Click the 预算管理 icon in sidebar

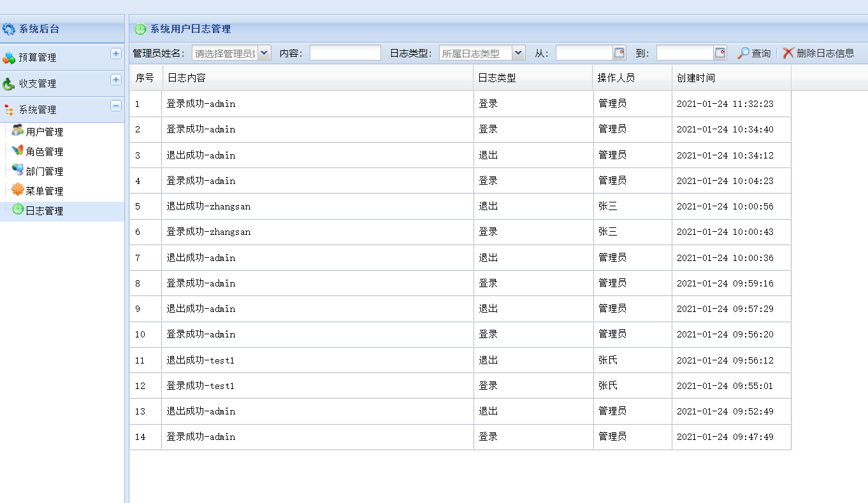9,57
